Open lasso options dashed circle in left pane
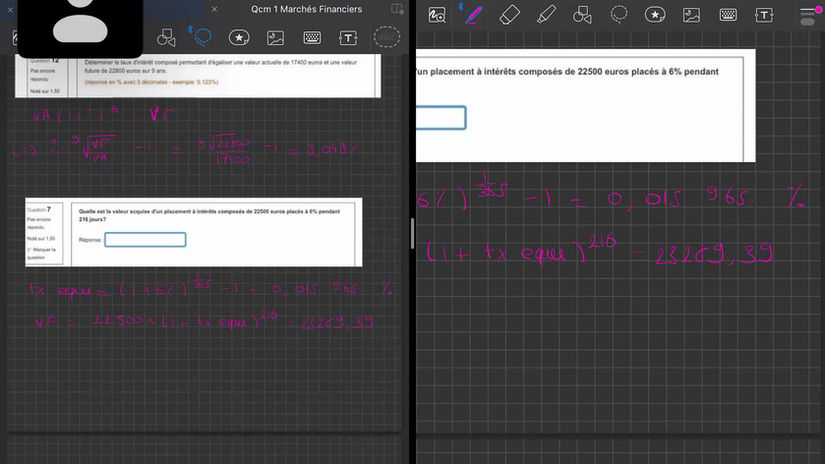This screenshot has height=464, width=825. click(x=387, y=37)
